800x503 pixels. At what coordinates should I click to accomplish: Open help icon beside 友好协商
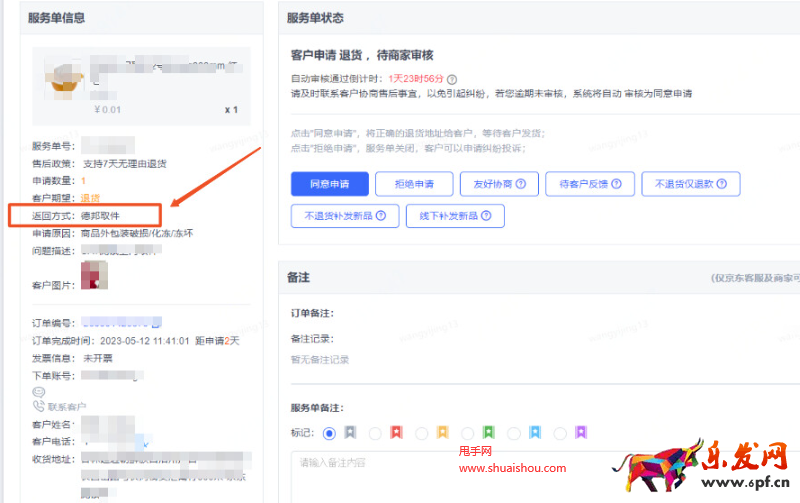[520, 184]
